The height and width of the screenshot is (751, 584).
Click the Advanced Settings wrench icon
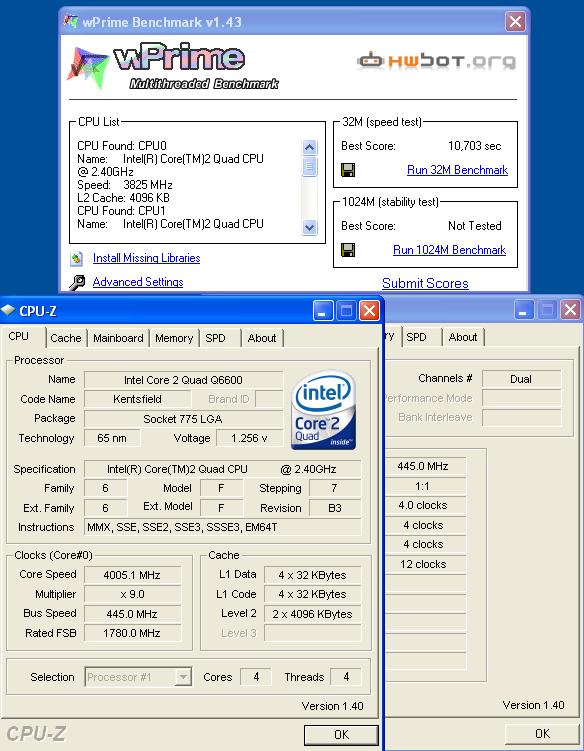tap(77, 283)
